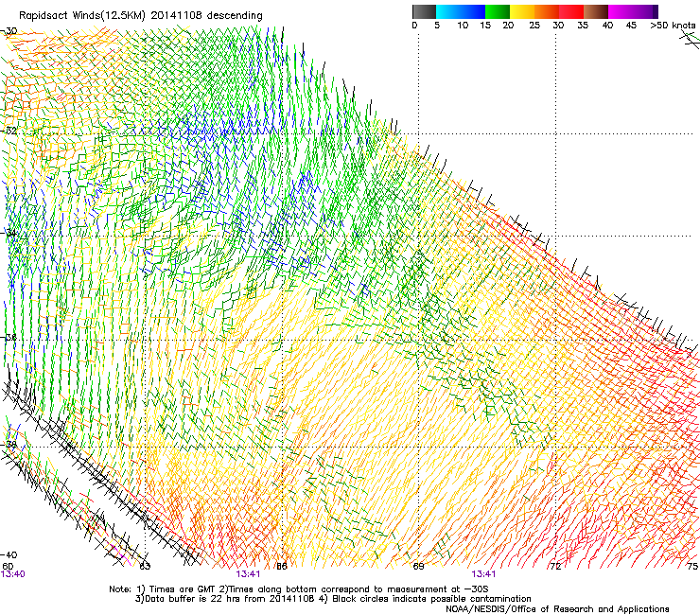Click the "-32" latitude axis label

[x=9, y=131]
